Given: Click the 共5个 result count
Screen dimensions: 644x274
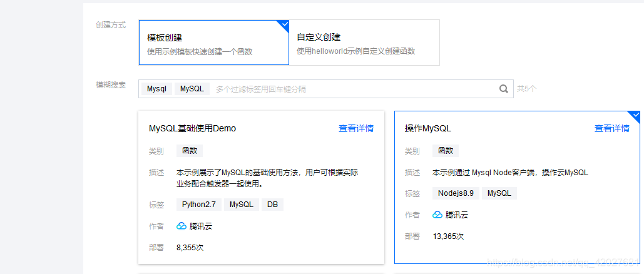Looking at the screenshot, I should click(526, 89).
